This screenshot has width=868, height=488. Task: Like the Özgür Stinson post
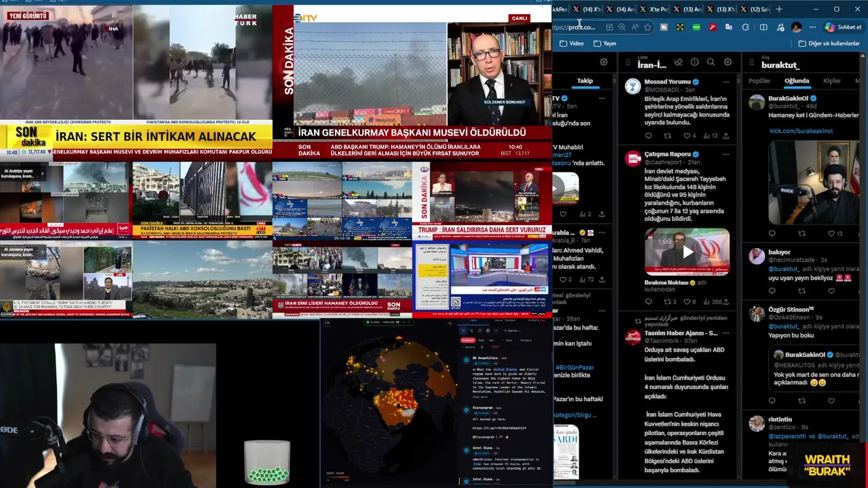click(x=831, y=401)
